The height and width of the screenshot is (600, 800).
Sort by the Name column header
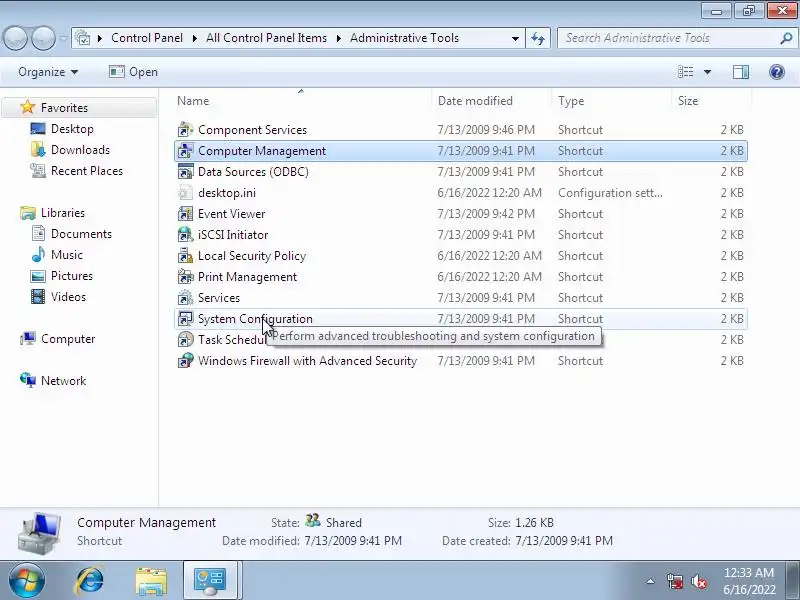pyautogui.click(x=302, y=101)
